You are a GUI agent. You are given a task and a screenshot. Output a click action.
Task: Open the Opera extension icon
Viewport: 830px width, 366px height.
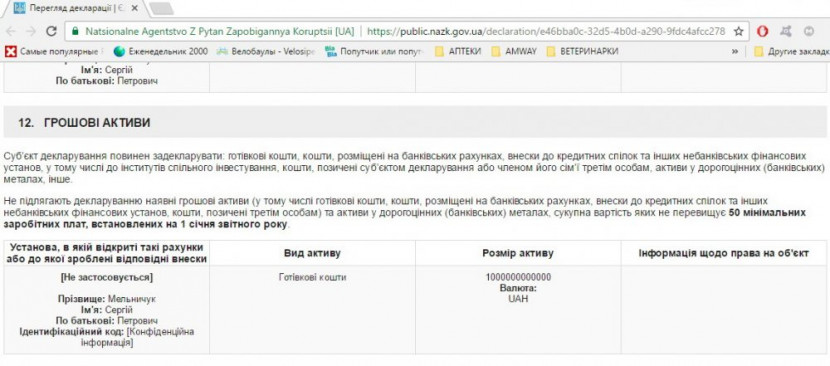[762, 31]
